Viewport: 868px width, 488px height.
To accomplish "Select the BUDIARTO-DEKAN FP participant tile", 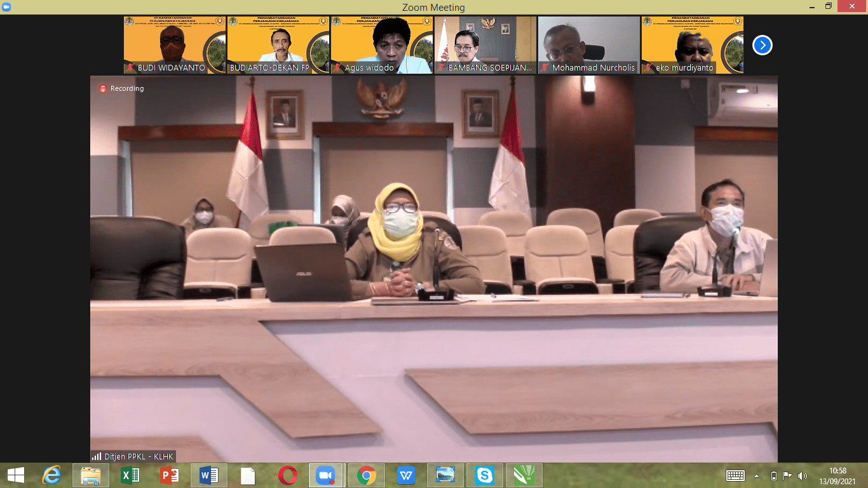I will [x=278, y=45].
